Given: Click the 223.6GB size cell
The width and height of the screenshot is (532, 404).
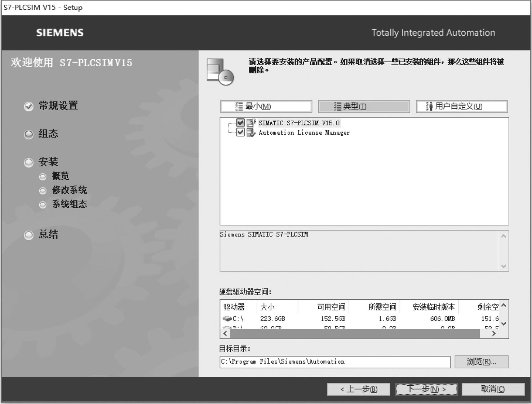Looking at the screenshot, I should (x=272, y=319).
